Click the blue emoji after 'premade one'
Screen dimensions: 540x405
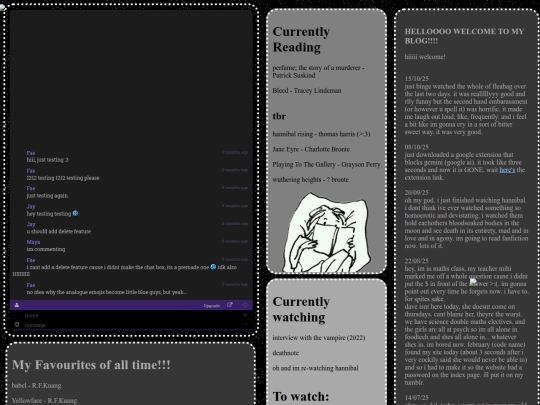[x=213, y=267]
